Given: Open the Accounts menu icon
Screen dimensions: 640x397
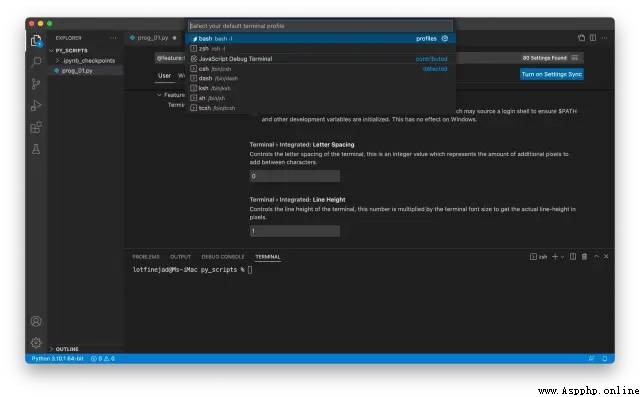Looking at the screenshot, I should click(x=36, y=322).
